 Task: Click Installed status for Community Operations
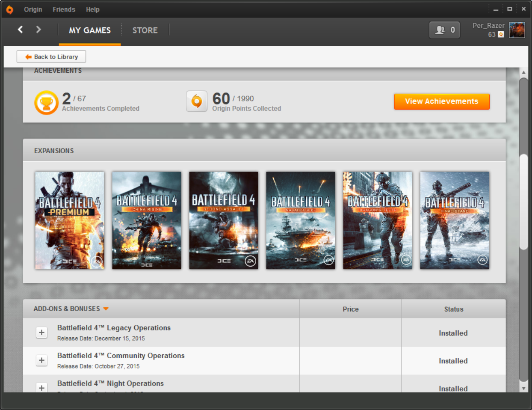[x=453, y=361]
